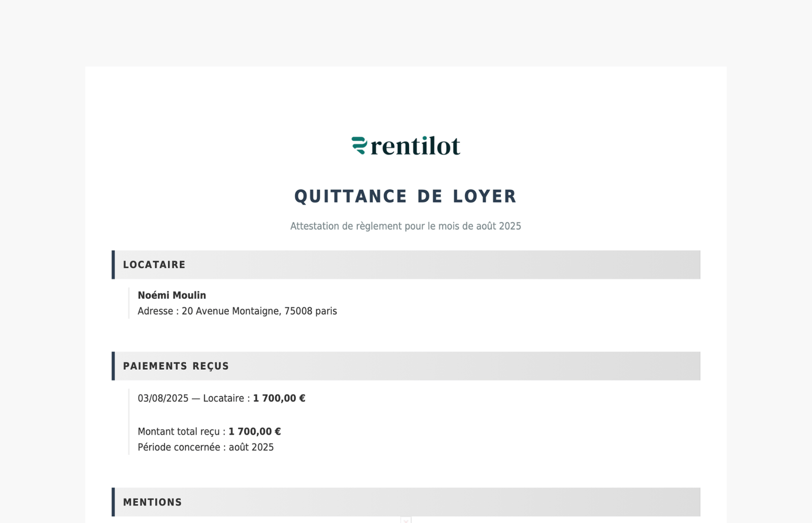The width and height of the screenshot is (812, 523).
Task: Click the Locataire section header
Action: point(154,265)
